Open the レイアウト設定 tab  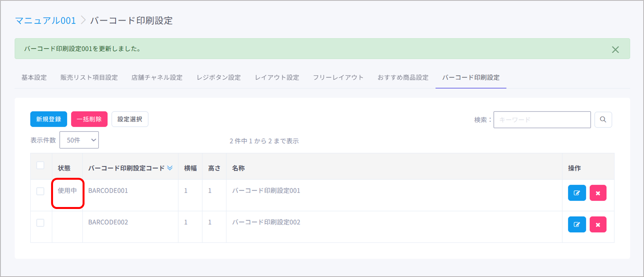pos(277,78)
